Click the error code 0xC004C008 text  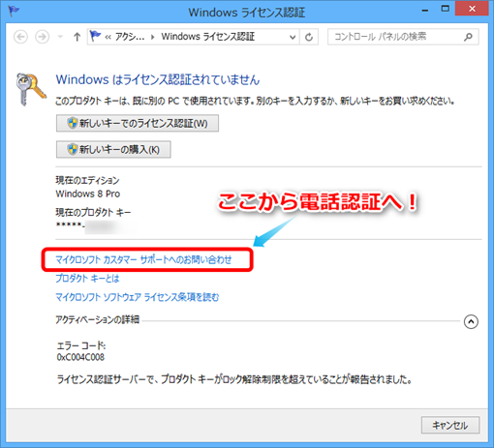(x=80, y=357)
